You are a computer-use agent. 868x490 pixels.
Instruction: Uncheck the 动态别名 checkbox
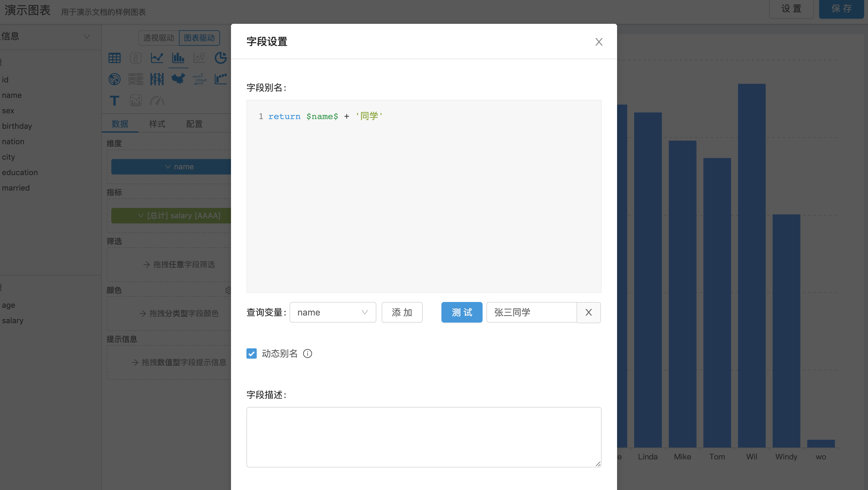coord(251,353)
